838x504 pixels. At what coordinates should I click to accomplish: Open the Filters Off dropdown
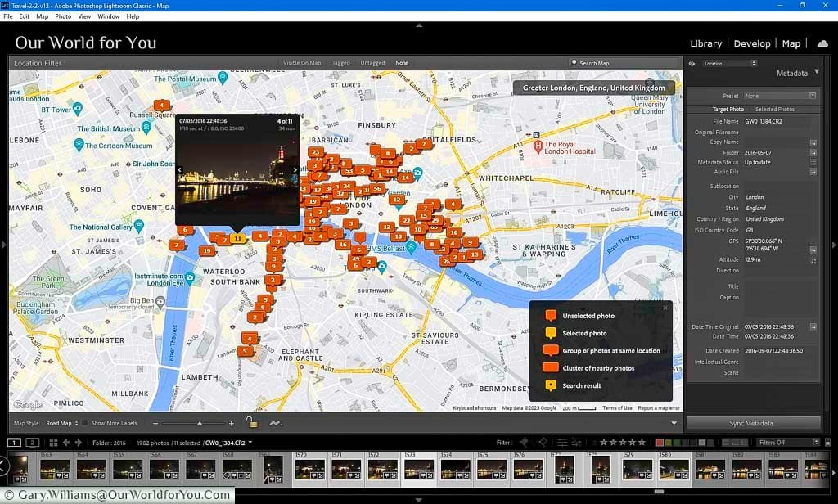(x=789, y=443)
